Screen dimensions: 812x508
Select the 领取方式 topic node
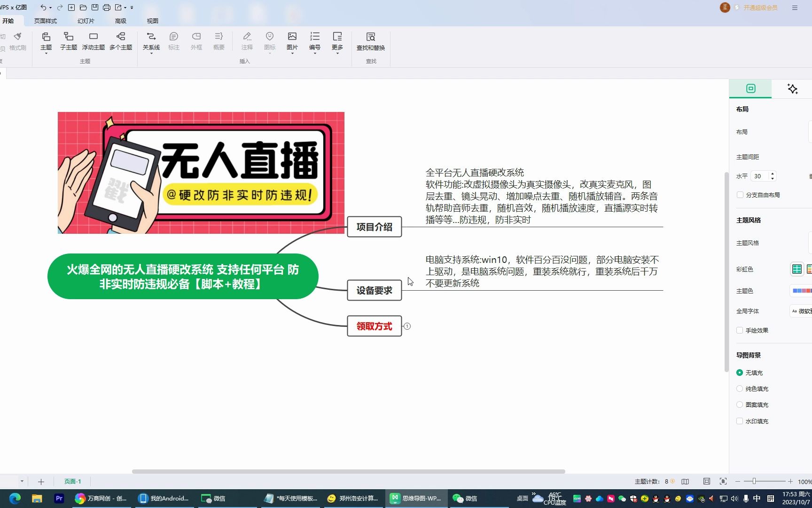click(374, 326)
